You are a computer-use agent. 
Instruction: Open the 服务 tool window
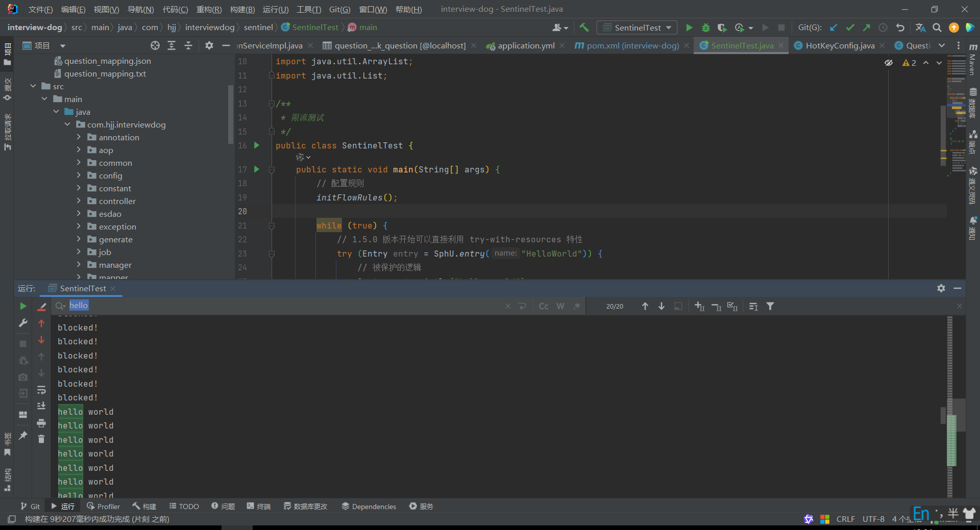tap(421, 506)
